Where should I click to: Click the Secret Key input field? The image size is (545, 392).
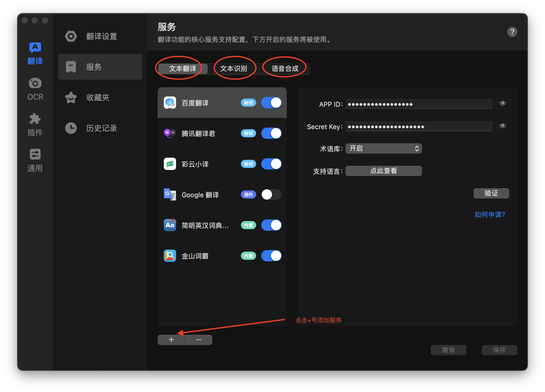(x=419, y=127)
